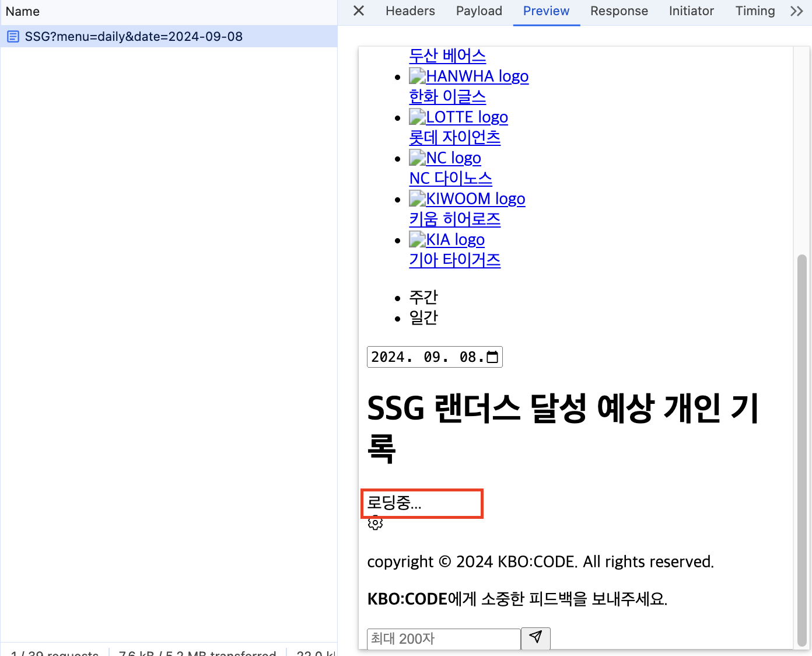Click the document icon beside the SSG request
The height and width of the screenshot is (656, 812).
pos(13,36)
